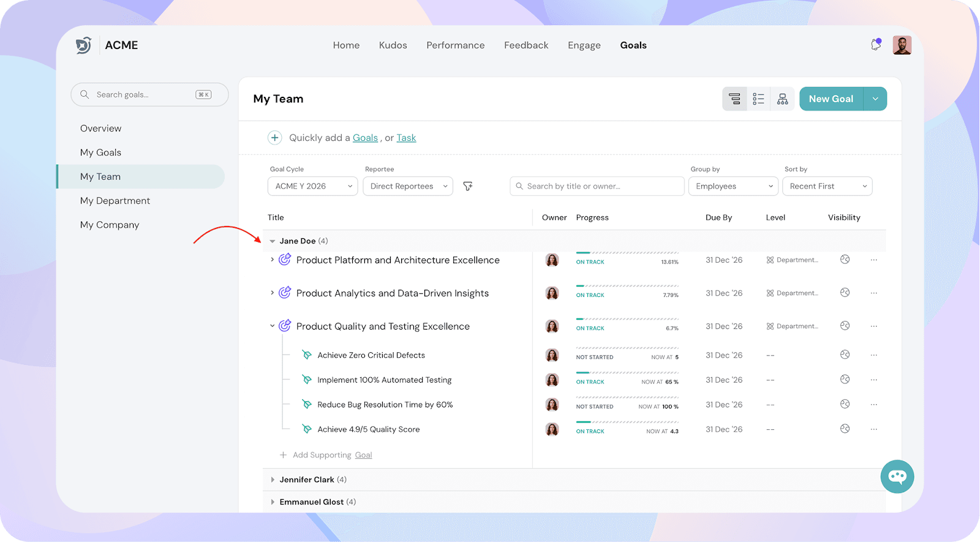The width and height of the screenshot is (980, 542).
Task: Open the Feedback tab
Action: 526,45
